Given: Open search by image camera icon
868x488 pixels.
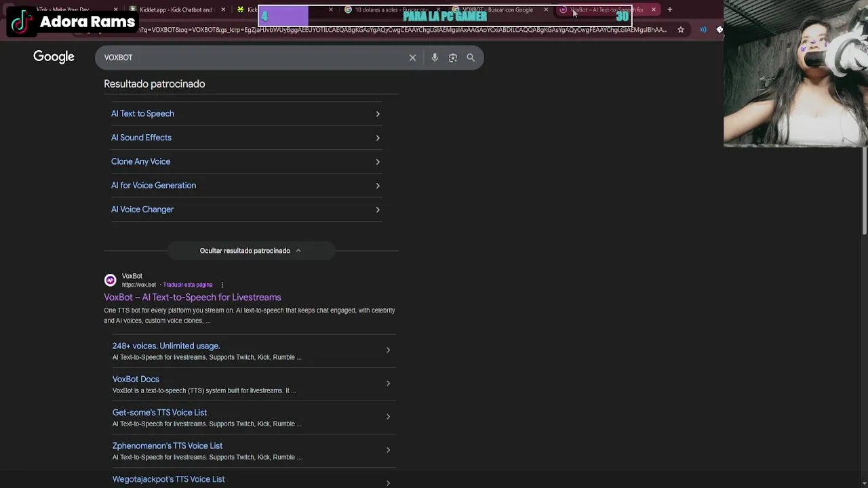Looking at the screenshot, I should tap(453, 58).
